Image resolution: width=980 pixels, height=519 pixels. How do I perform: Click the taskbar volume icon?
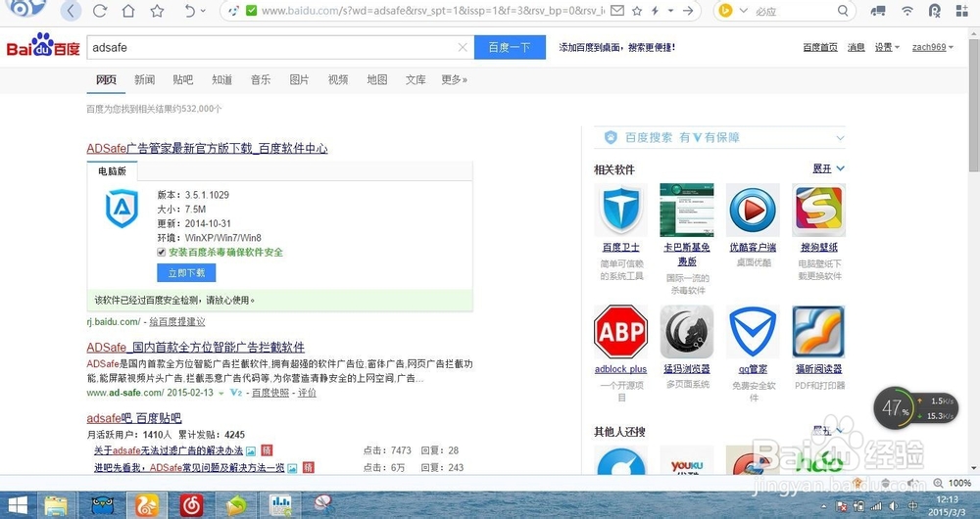[895, 506]
